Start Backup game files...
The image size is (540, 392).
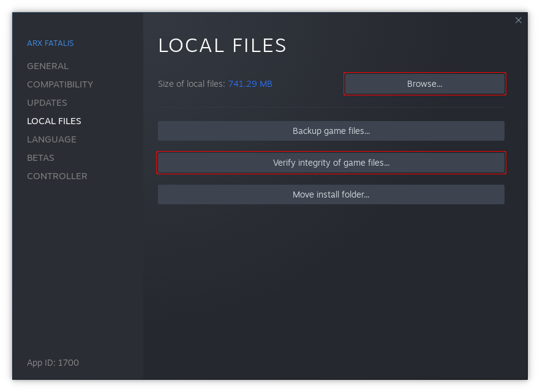(x=331, y=131)
